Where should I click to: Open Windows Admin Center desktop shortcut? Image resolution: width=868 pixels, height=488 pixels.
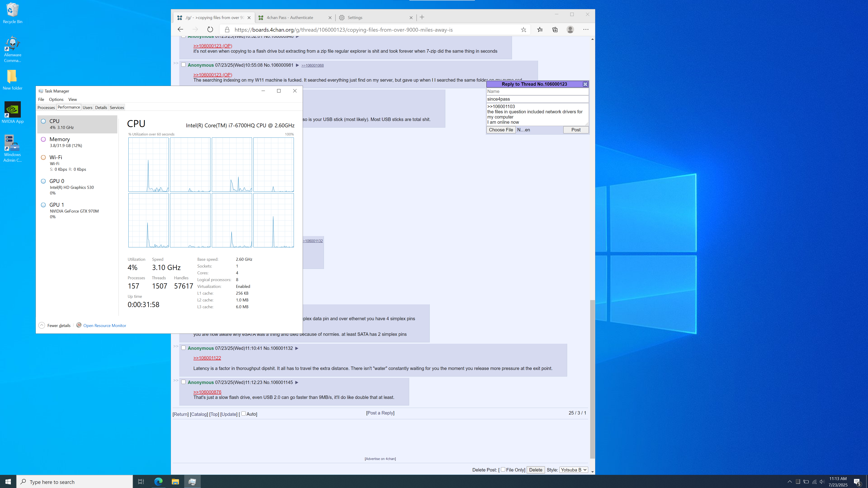coord(12,148)
